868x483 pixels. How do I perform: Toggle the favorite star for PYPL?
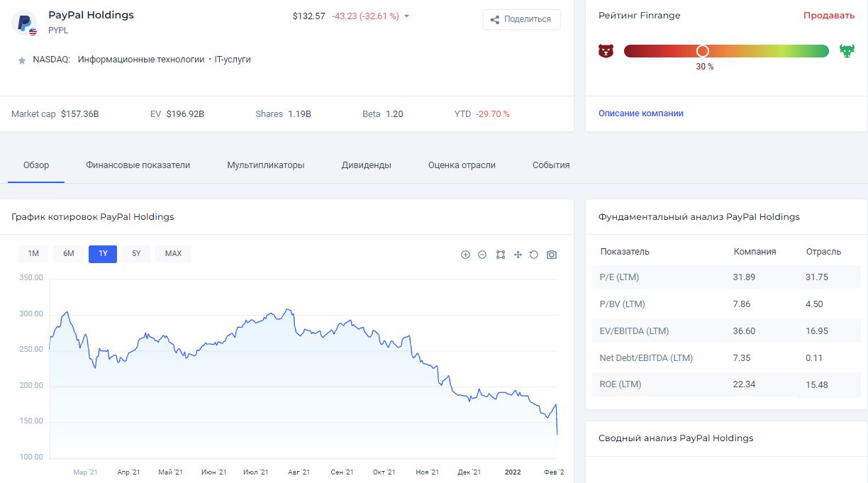tap(22, 60)
